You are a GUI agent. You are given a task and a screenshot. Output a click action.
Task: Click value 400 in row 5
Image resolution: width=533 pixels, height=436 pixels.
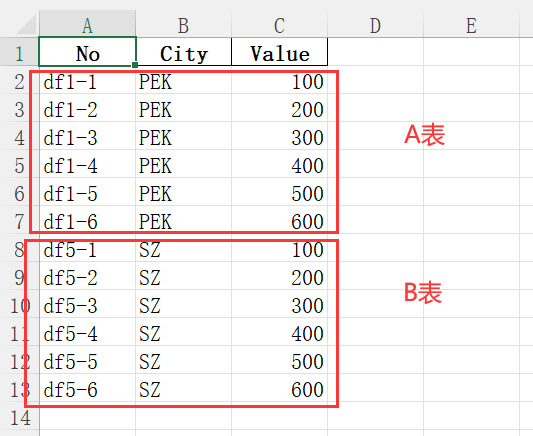point(280,164)
